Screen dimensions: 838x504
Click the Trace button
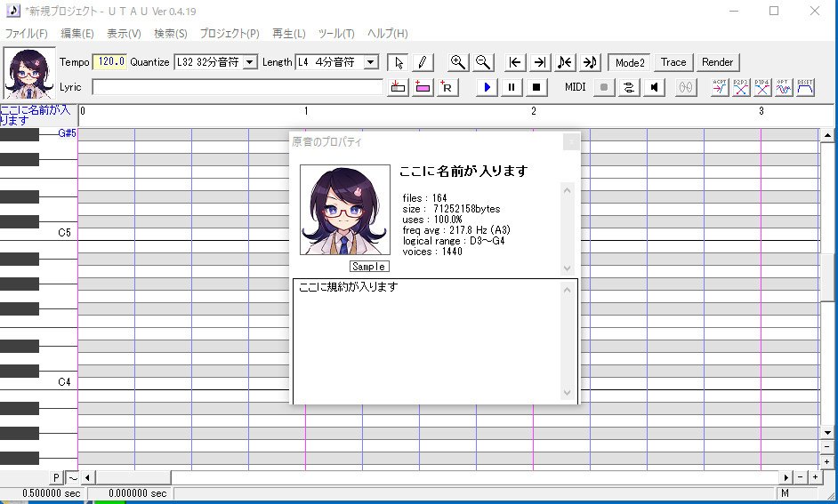pyautogui.click(x=673, y=62)
